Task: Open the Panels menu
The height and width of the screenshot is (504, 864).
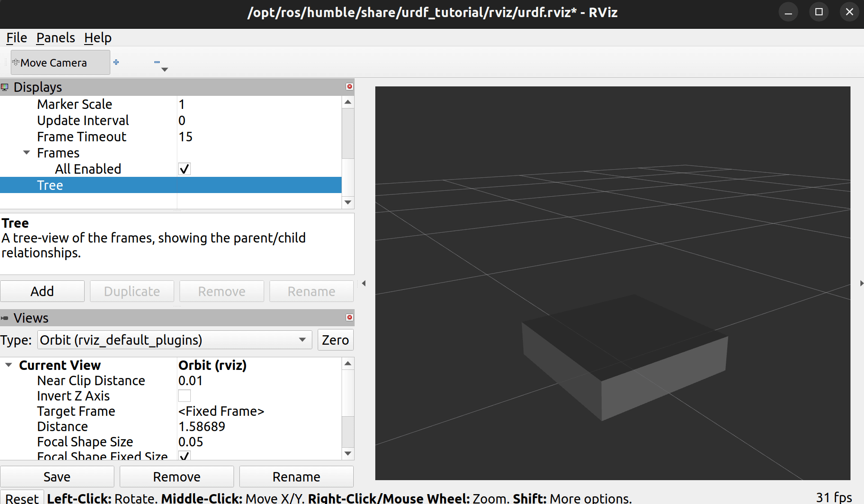Action: 55,38
